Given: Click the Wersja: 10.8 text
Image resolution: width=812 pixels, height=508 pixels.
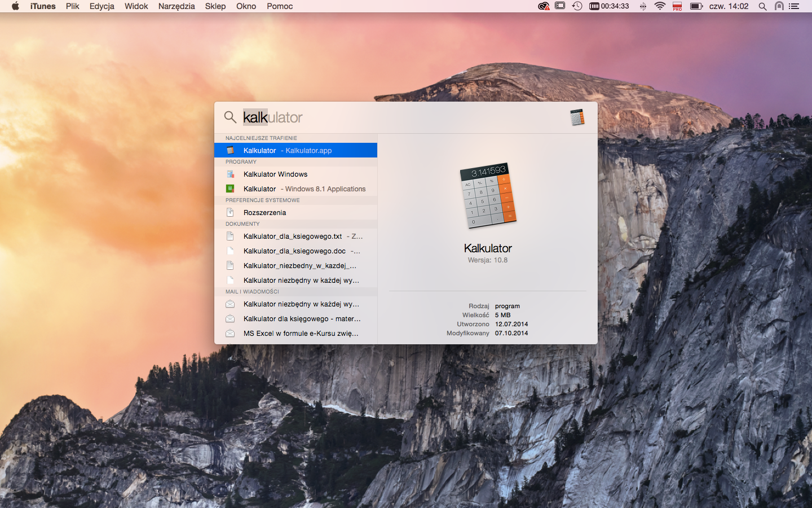Looking at the screenshot, I should 488,260.
